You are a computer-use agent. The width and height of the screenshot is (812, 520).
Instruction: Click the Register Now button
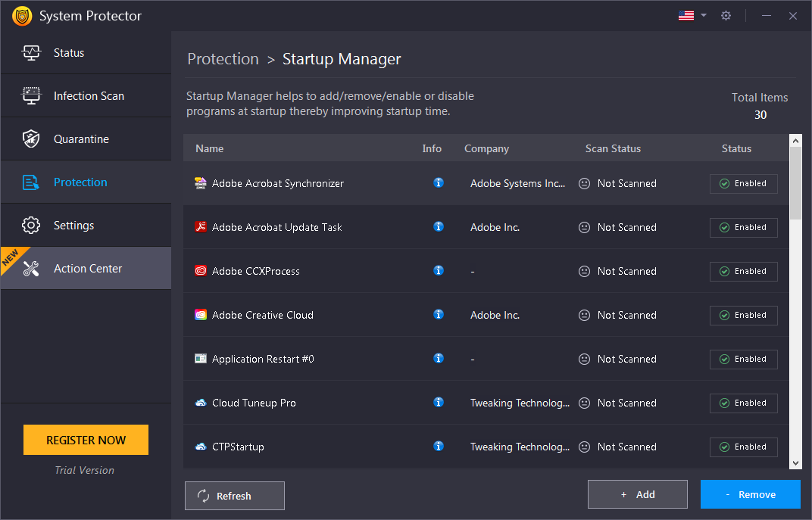[x=86, y=440]
